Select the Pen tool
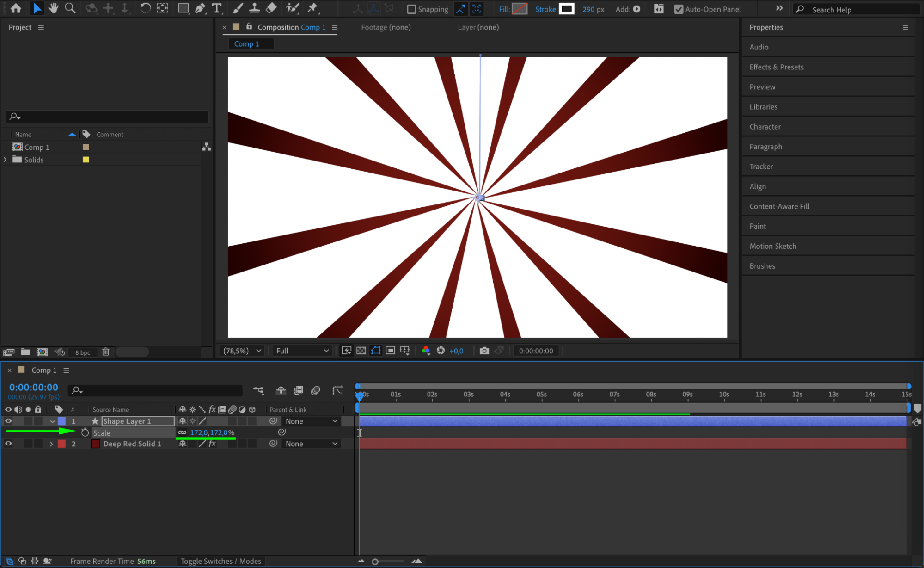 200,8
